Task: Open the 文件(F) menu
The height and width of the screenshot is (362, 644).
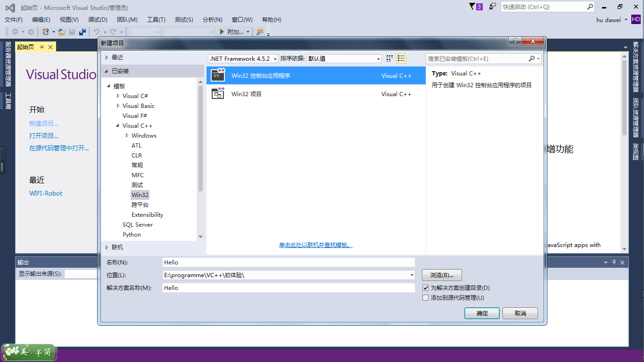Action: pos(14,19)
